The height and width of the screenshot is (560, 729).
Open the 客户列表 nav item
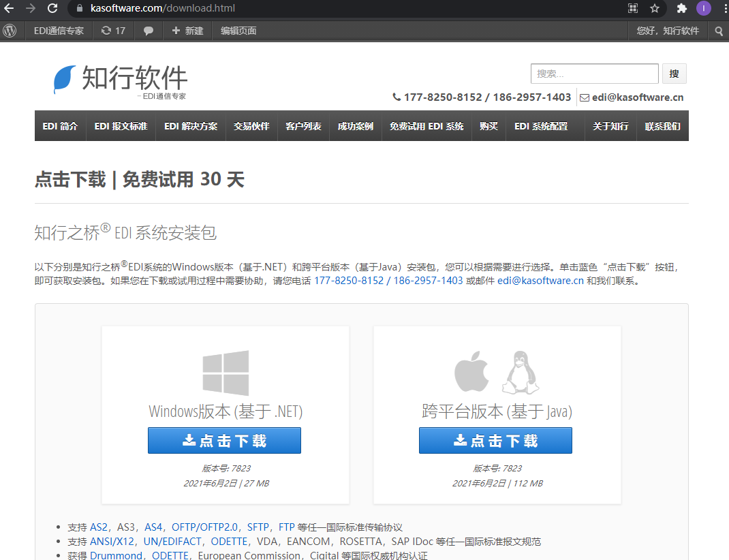[304, 126]
